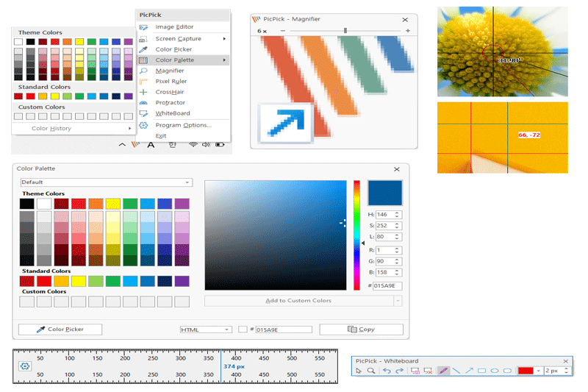Click the hex value field beside HTML dropdown

283,329
